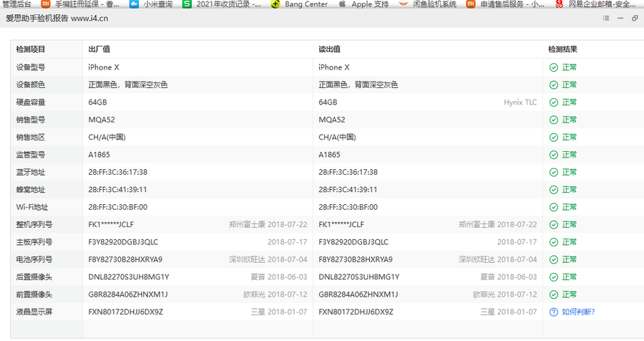Click the red 网易企业邮箱 bookmark icon
Screen dimensions: 644x341
pyautogui.click(x=559, y=4)
